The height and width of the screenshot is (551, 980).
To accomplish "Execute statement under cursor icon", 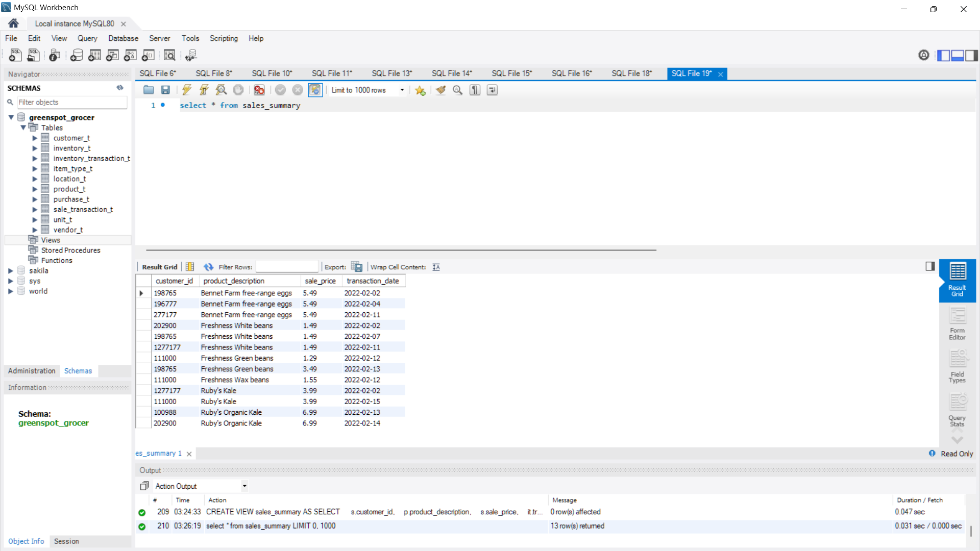I will click(204, 90).
